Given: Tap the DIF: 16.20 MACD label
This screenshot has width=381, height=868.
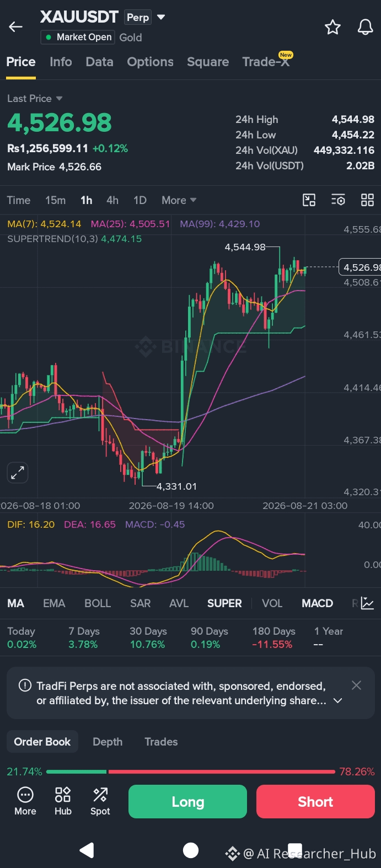Looking at the screenshot, I should pos(31,524).
